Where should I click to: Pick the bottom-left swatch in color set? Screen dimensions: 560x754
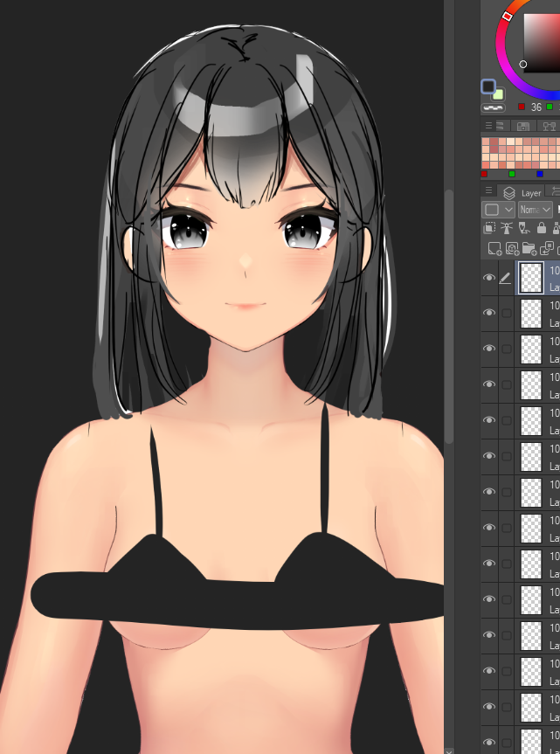pos(486,165)
